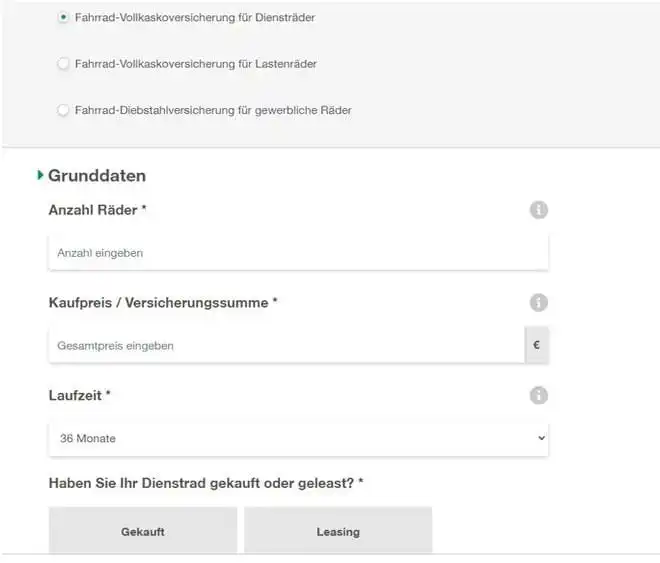Open info icon next to Anzahl Räder

point(538,210)
